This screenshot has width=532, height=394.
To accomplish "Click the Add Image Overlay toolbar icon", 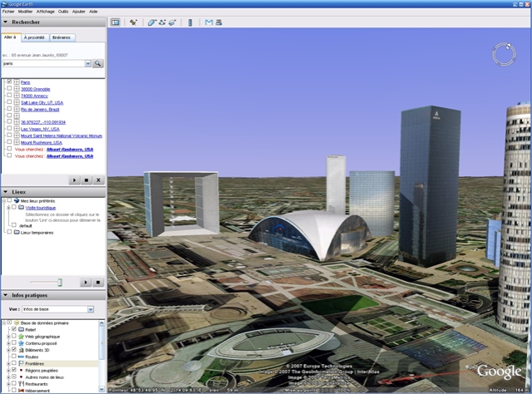I will pyautogui.click(x=172, y=22).
